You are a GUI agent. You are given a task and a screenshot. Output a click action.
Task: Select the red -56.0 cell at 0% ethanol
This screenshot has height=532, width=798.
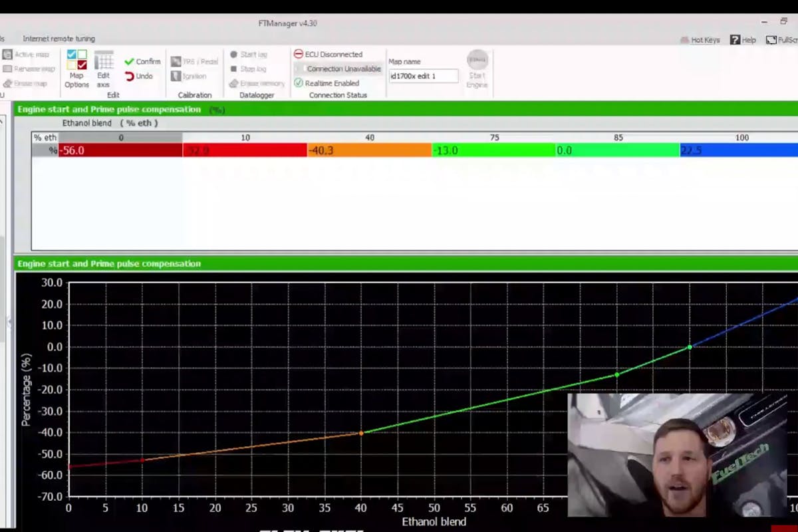click(120, 151)
